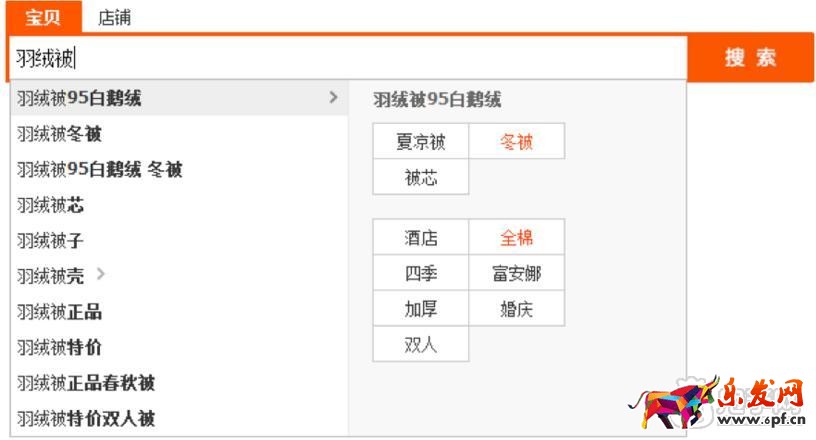The image size is (816, 440).
Task: Select the 羽绒被95白鹅绒 冬被 suggestion
Action: pyautogui.click(x=100, y=170)
